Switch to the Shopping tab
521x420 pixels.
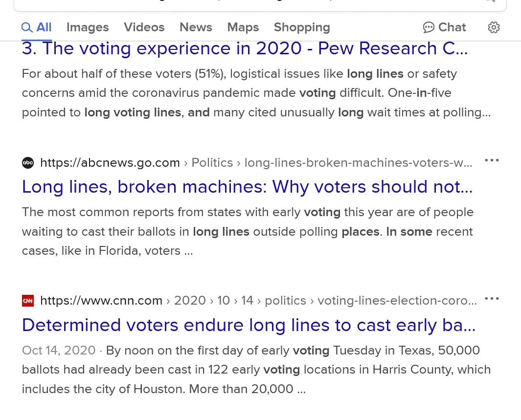coord(302,27)
